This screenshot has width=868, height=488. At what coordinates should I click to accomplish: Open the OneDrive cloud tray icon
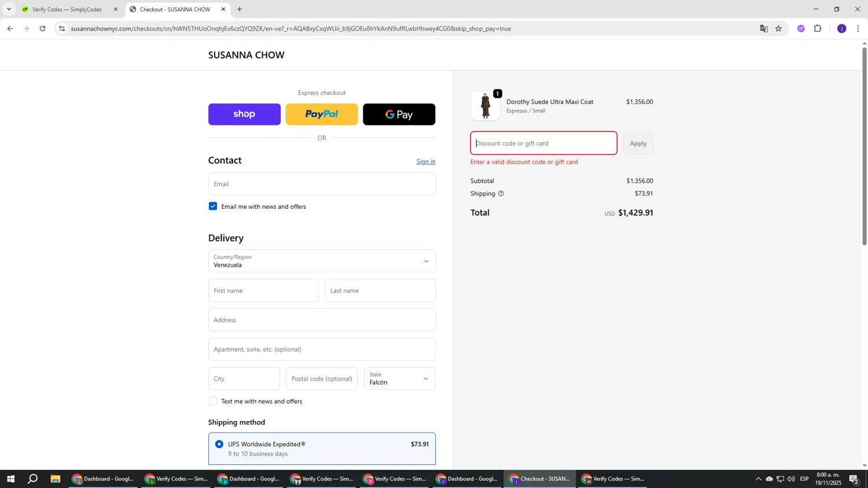click(769, 479)
